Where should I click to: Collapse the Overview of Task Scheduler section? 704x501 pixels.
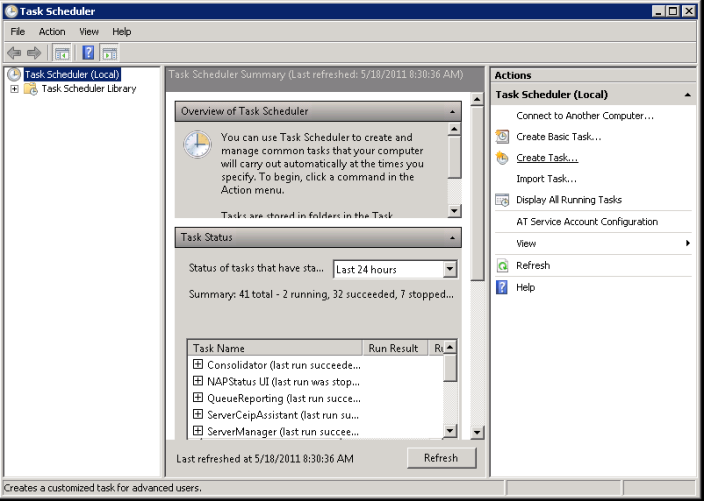tap(453, 112)
